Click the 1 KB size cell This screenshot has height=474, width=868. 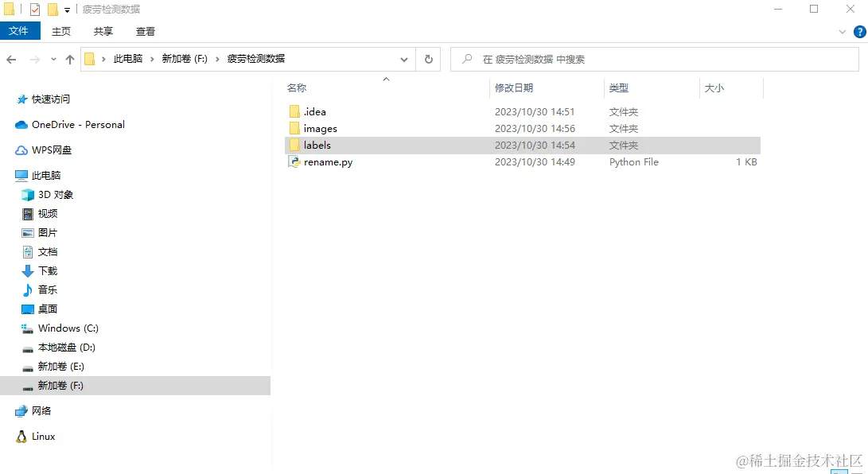746,162
